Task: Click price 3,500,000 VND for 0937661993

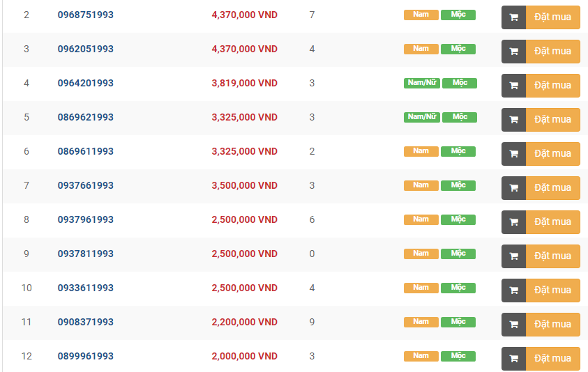Action: [x=244, y=185]
